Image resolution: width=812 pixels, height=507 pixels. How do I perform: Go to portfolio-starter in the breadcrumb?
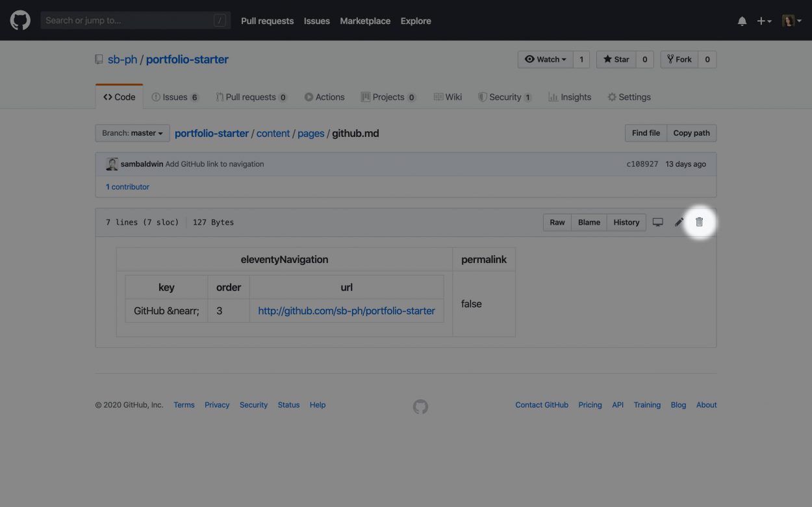(212, 133)
